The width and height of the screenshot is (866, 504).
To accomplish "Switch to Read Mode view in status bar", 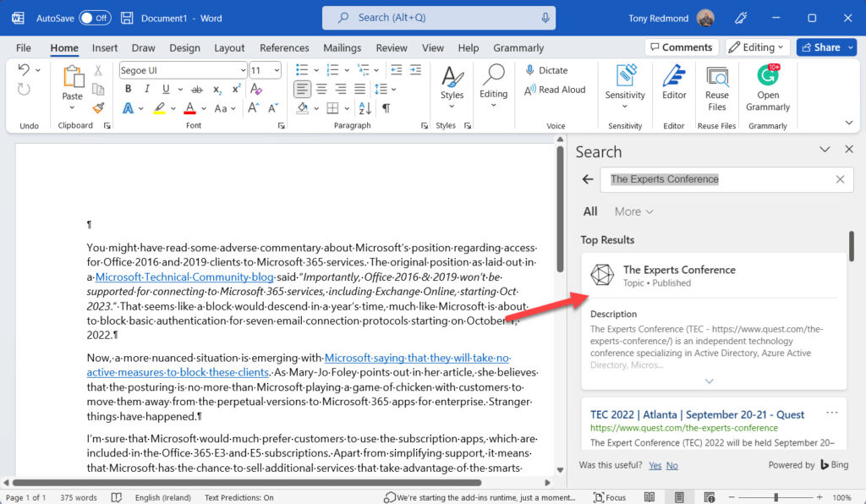I will click(649, 497).
